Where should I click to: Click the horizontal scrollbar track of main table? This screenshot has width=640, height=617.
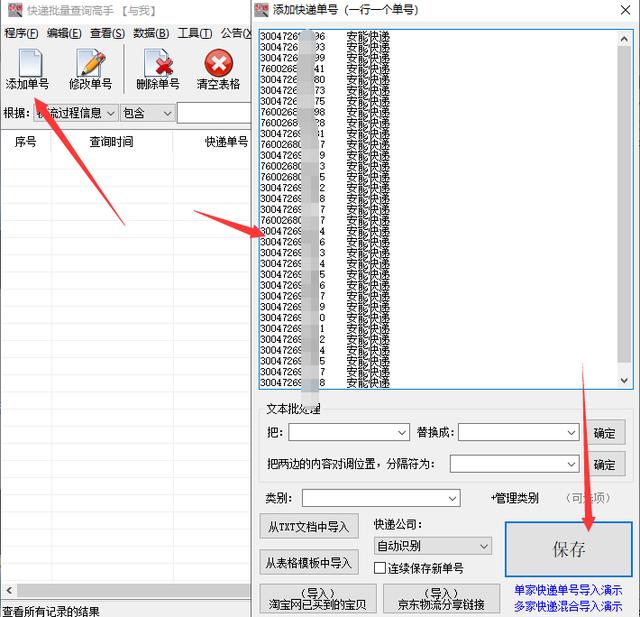point(133,590)
